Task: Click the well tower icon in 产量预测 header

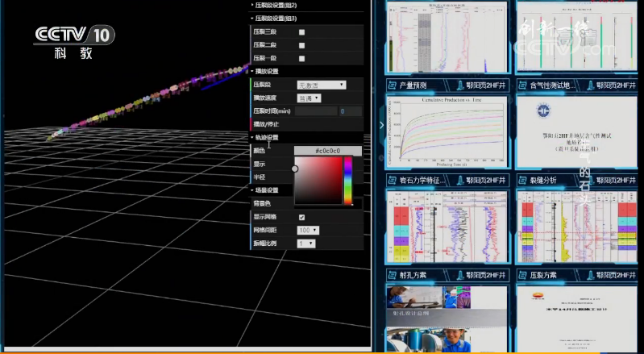Action: pyautogui.click(x=459, y=85)
